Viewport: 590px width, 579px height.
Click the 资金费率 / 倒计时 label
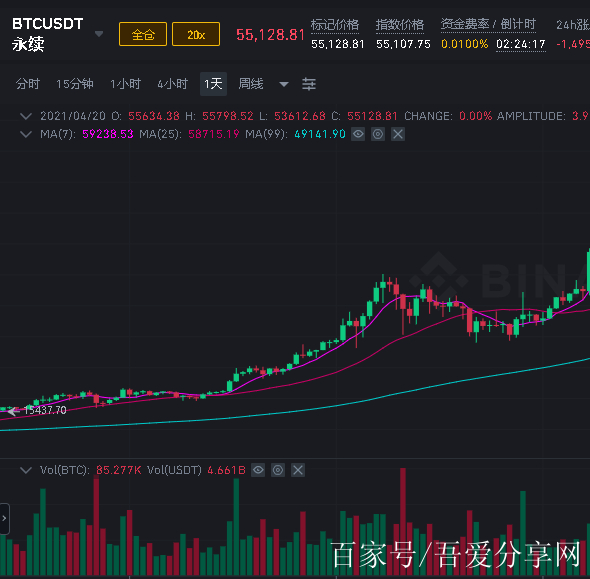coord(488,24)
